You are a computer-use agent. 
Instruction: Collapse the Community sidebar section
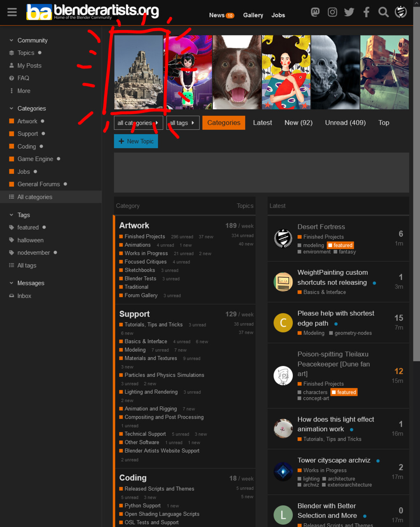[x=28, y=40]
